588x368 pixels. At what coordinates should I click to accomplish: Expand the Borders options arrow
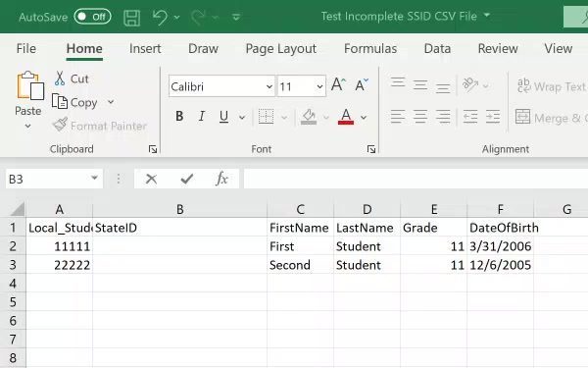(284, 117)
